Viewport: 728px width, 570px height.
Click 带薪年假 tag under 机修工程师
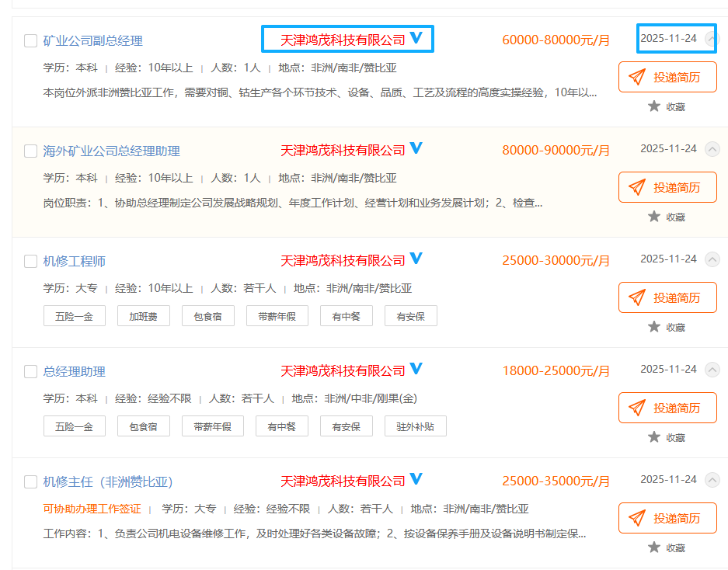pos(277,316)
